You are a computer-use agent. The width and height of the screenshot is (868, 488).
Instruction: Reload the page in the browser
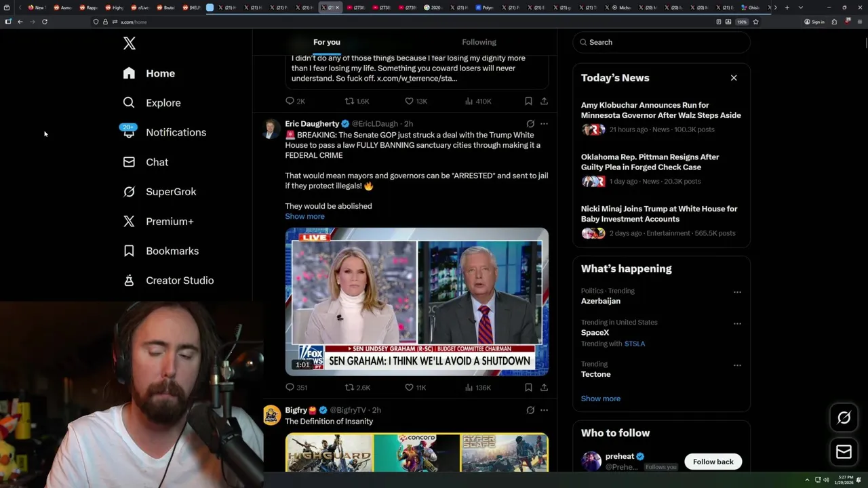(45, 22)
